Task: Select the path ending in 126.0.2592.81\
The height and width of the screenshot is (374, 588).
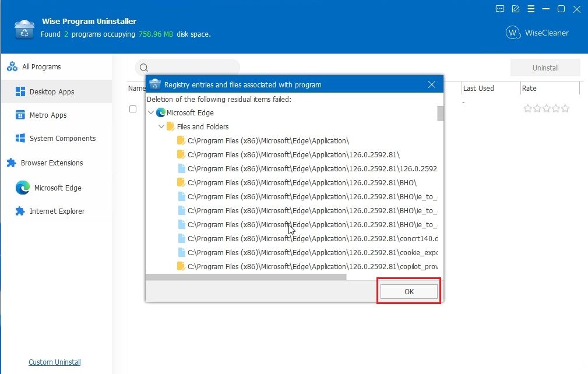Action: (x=294, y=154)
